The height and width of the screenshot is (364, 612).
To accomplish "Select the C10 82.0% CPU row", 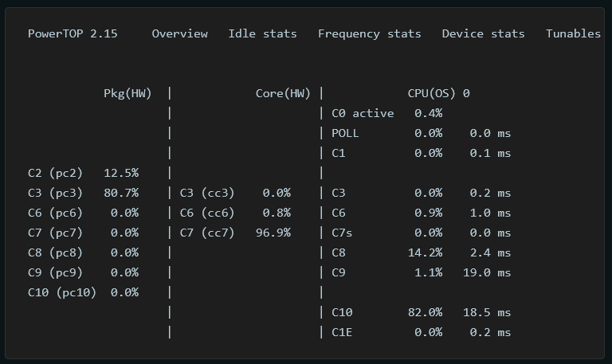I will point(421,312).
